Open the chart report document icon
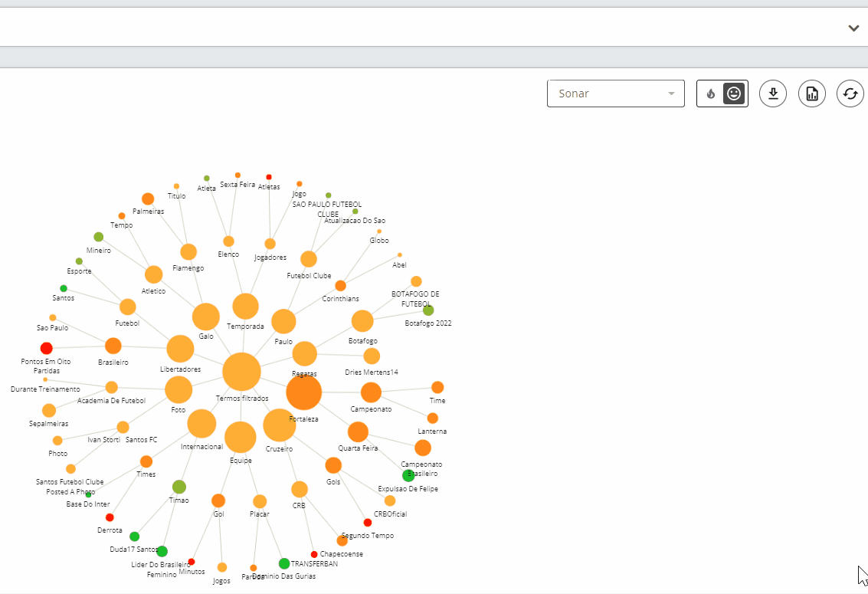This screenshot has width=868, height=594. coord(812,94)
